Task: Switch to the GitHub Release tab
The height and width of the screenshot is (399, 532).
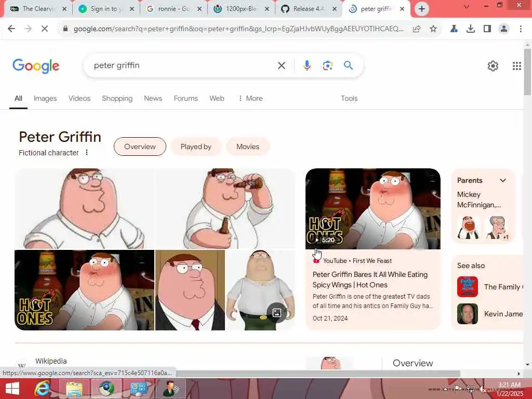Action: [x=308, y=9]
